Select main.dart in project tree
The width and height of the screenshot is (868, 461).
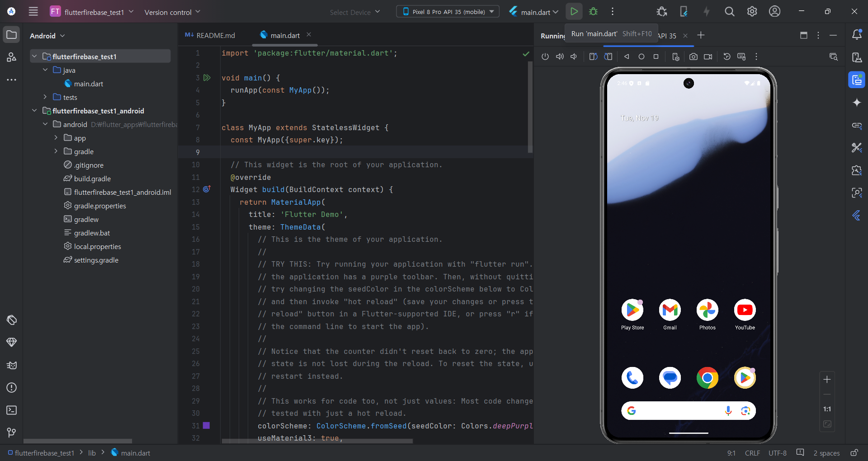(x=89, y=84)
